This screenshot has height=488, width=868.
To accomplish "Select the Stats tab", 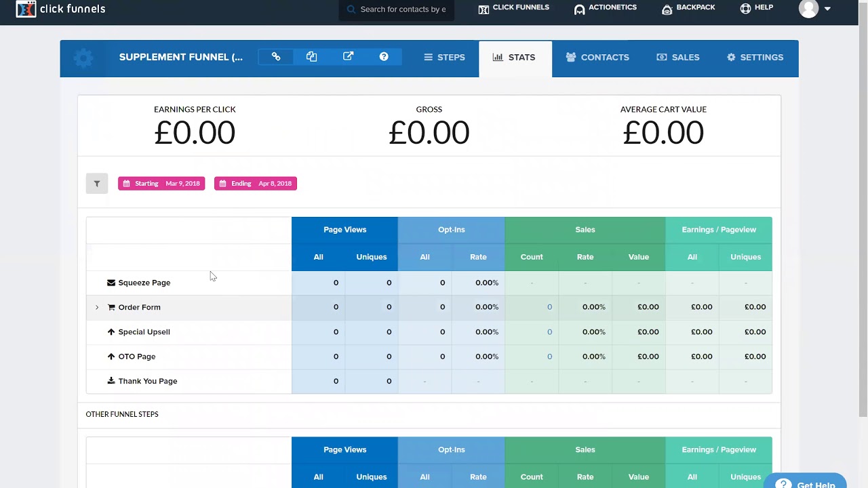I will pos(515,58).
